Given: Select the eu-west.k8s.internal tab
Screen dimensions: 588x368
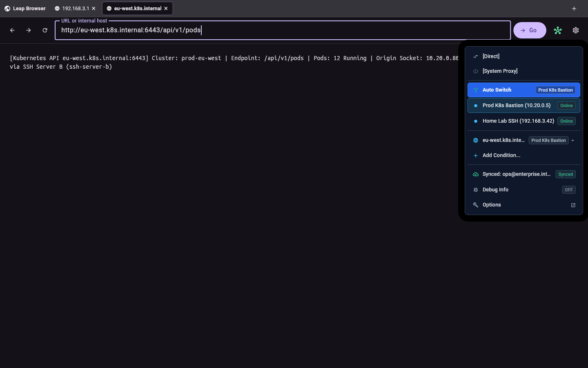Looking at the screenshot, I should point(138,8).
